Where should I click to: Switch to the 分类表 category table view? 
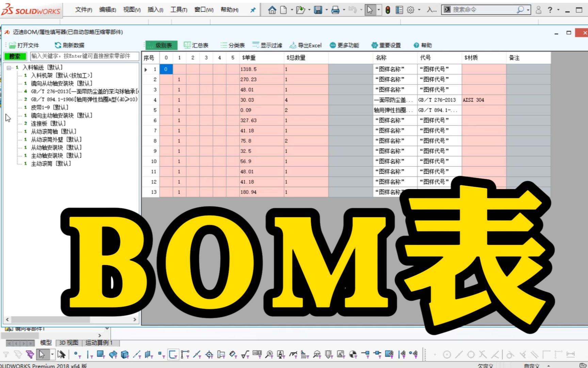point(232,45)
